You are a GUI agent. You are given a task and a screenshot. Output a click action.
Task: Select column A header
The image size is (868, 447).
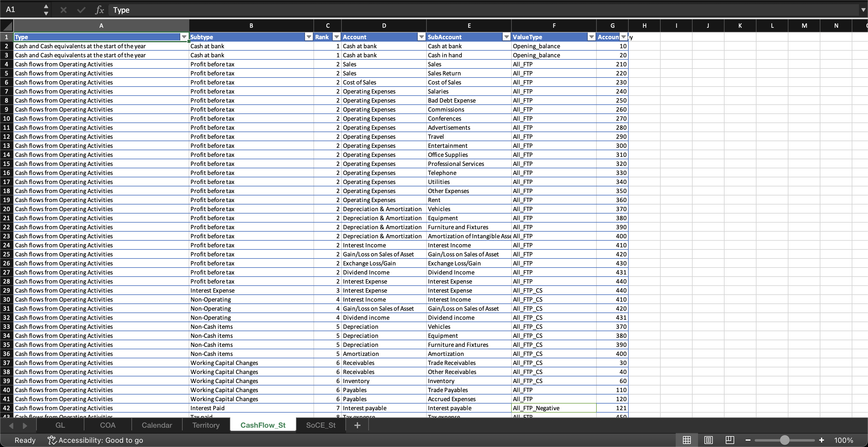[101, 26]
